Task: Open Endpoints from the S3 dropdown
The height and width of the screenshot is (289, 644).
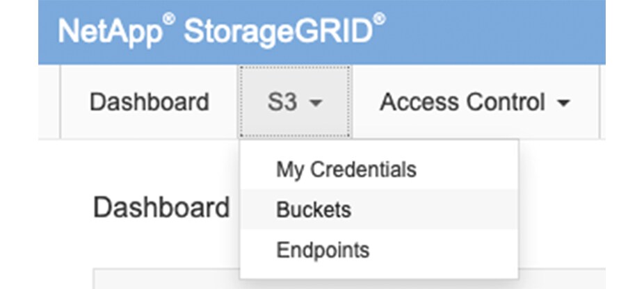Action: [323, 249]
